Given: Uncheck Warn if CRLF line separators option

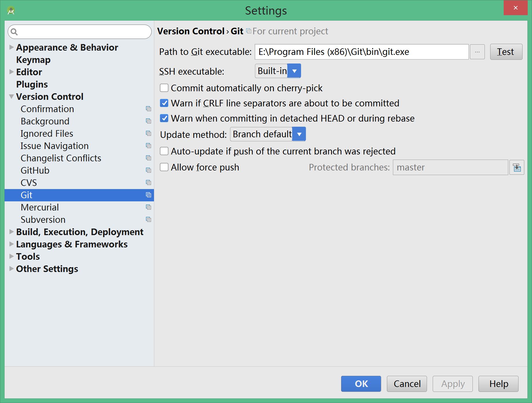Looking at the screenshot, I should click(164, 103).
